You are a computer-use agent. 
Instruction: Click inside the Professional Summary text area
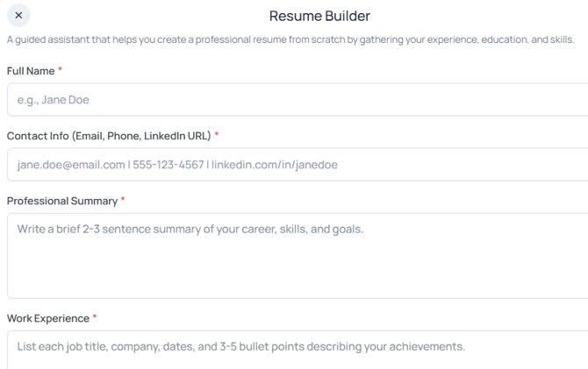pos(298,263)
